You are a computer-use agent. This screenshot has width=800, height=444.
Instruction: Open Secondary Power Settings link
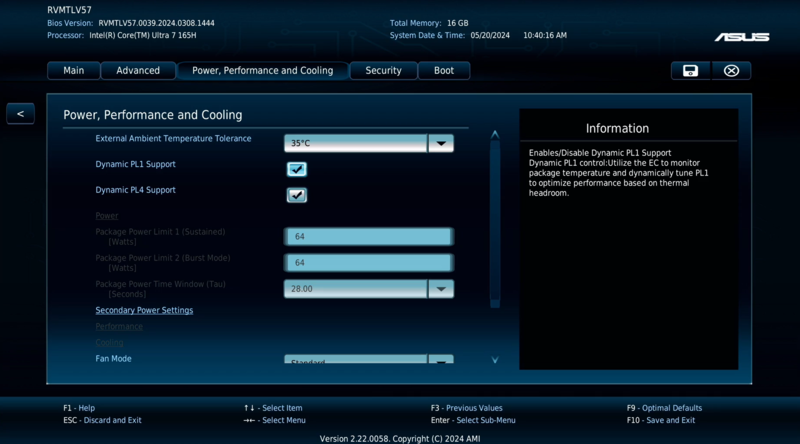[x=144, y=310]
